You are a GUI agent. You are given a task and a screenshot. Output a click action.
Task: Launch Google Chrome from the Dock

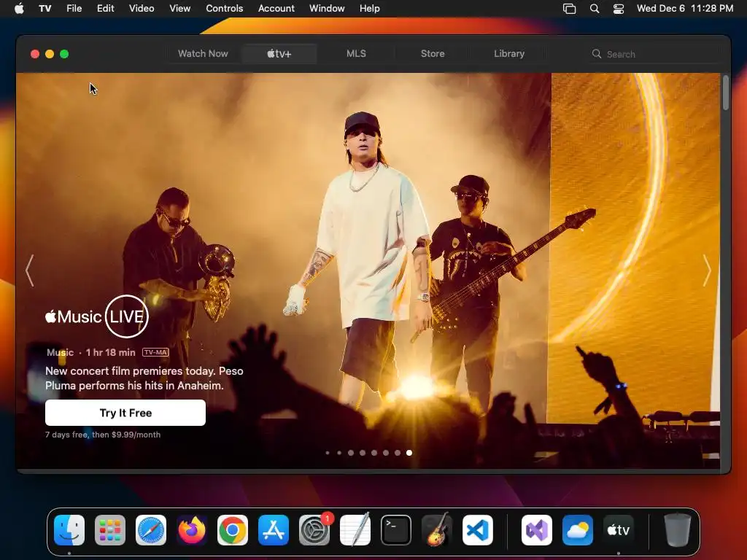click(x=233, y=530)
